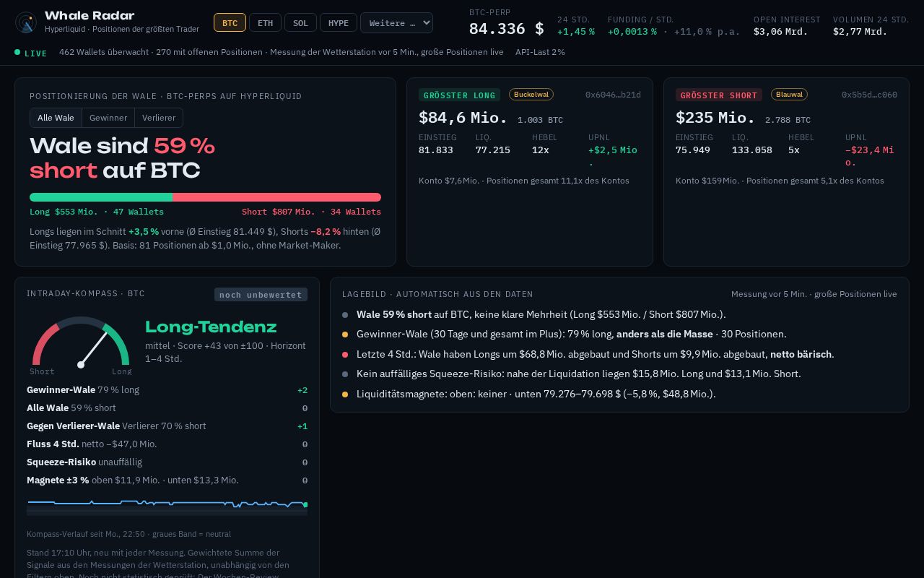Click the API-Last 2 % indicator
The width and height of the screenshot is (924, 578).
click(x=540, y=52)
